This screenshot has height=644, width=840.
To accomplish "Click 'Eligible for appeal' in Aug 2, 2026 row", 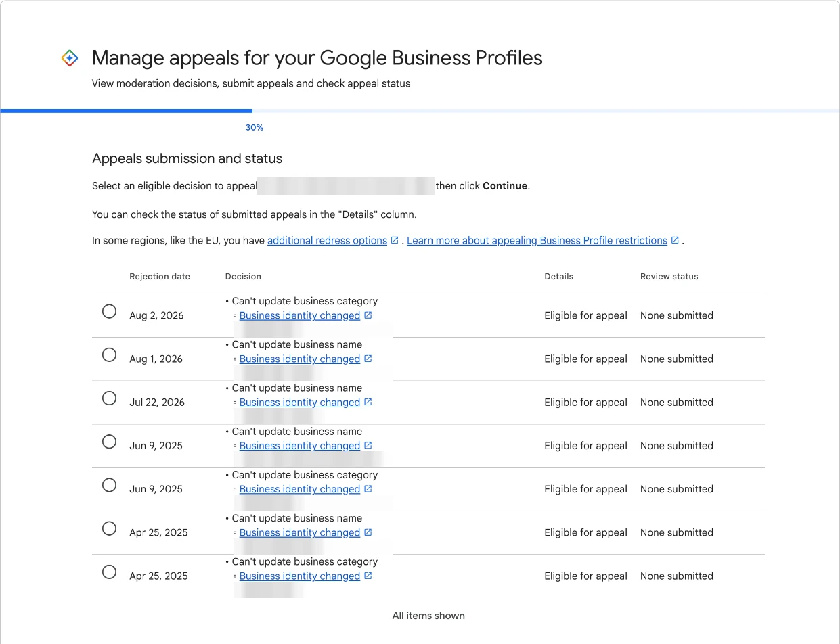I will 585,315.
